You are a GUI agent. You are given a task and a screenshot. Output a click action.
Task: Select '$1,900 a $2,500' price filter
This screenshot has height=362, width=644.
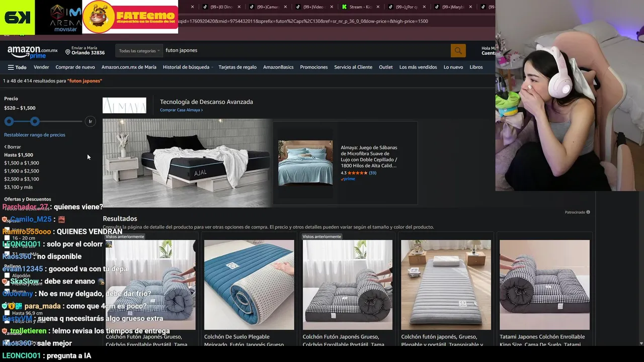(x=22, y=171)
